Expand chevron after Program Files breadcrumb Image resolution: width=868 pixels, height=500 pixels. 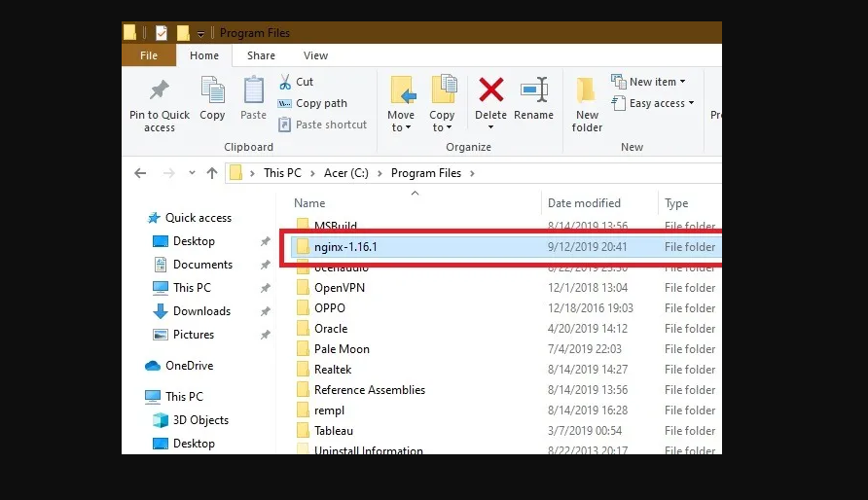pyautogui.click(x=472, y=173)
